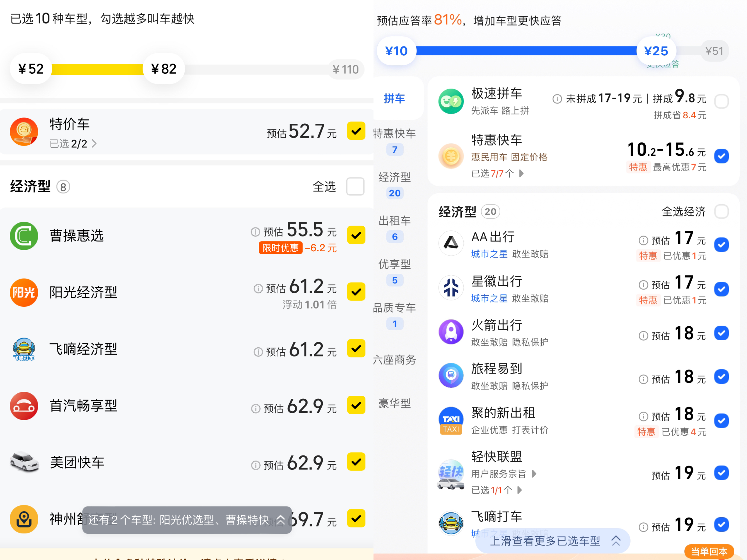Expand 轻快联盟 已选 1/1 个 arrow
This screenshot has height=560, width=747.
click(x=520, y=490)
